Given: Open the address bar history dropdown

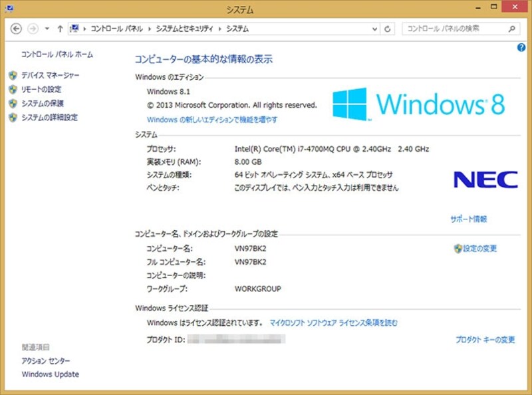Looking at the screenshot, I should pyautogui.click(x=374, y=29).
